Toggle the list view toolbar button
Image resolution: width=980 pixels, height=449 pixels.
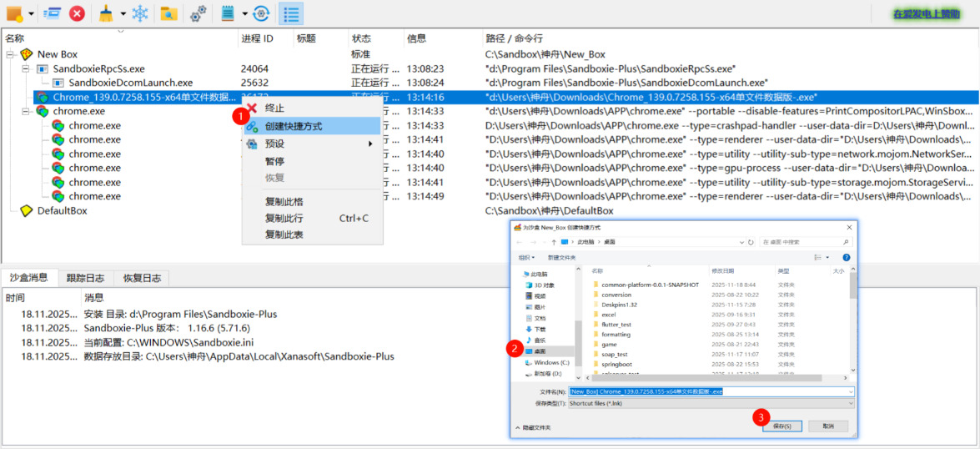tap(290, 13)
